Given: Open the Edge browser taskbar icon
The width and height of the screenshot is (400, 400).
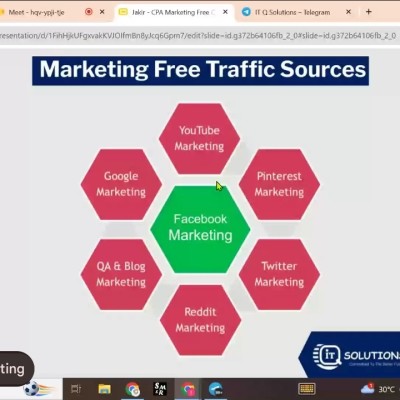Looking at the screenshot, I should coord(216,389).
